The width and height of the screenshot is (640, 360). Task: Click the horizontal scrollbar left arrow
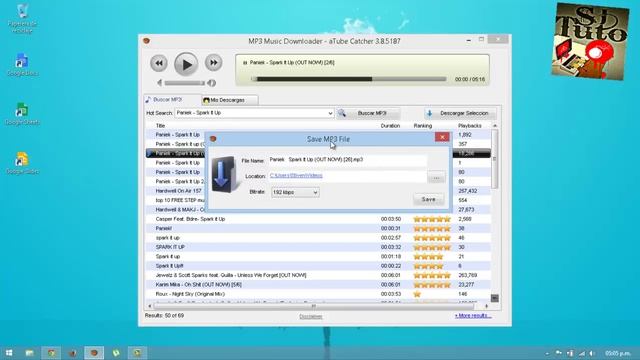pos(149,306)
